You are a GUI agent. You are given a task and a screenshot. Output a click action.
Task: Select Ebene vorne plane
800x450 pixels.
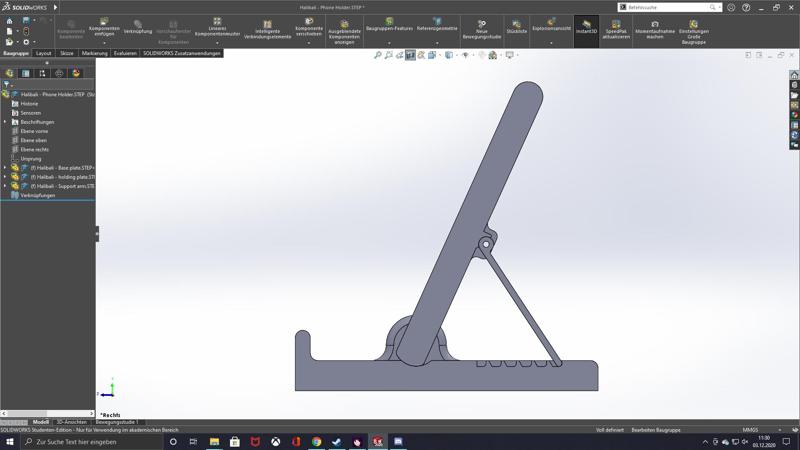(x=34, y=131)
